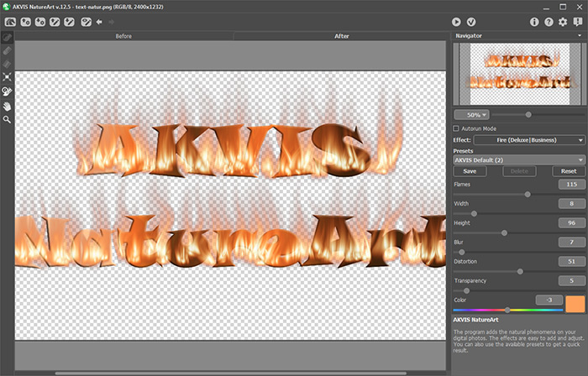Click the Reset preset button
This screenshot has height=376, width=588.
[569, 171]
